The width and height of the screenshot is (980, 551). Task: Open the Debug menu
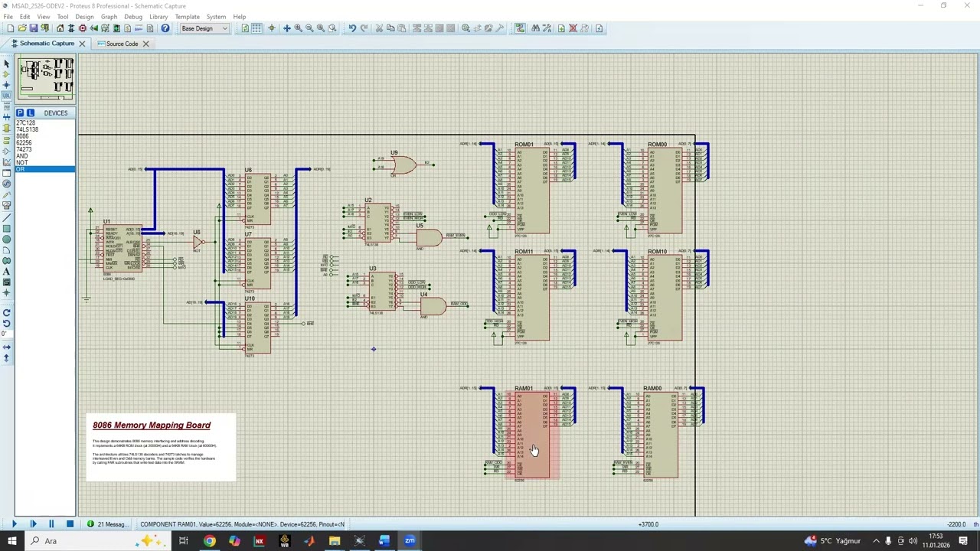133,17
